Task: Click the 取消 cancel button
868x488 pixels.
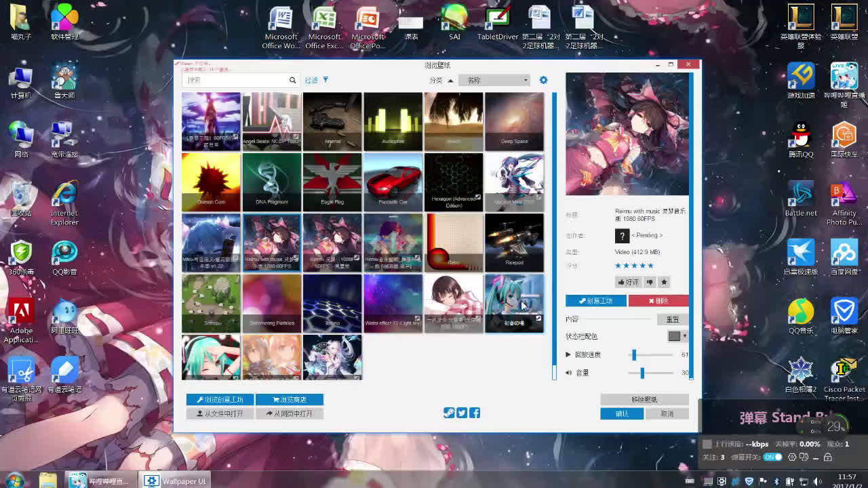Action: (667, 413)
